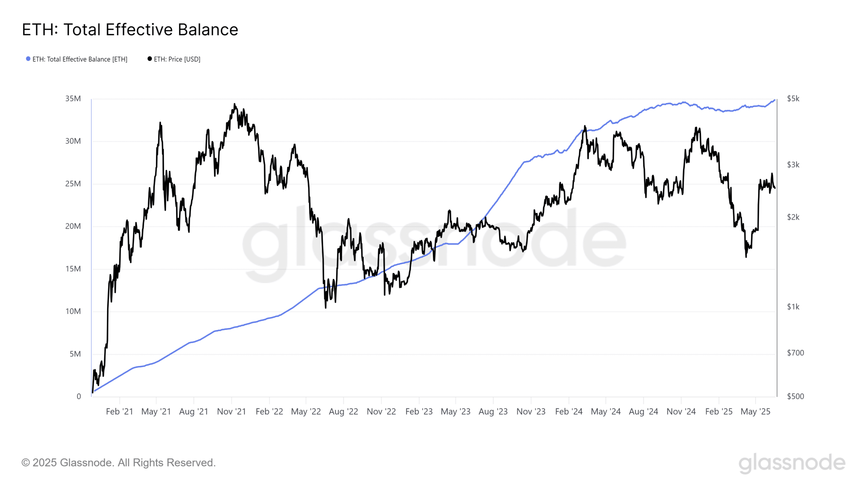Click the Feb '21 x-axis label
Screen dimensions: 868x488
pos(119,412)
